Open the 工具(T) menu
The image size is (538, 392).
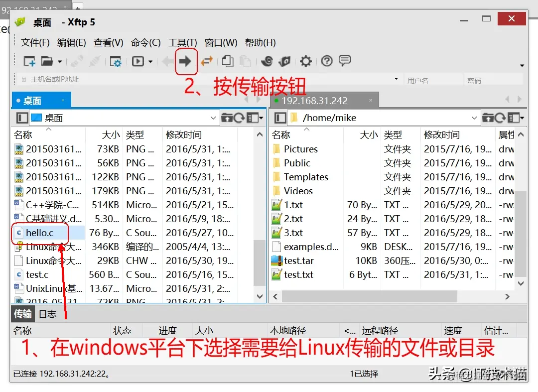182,42
